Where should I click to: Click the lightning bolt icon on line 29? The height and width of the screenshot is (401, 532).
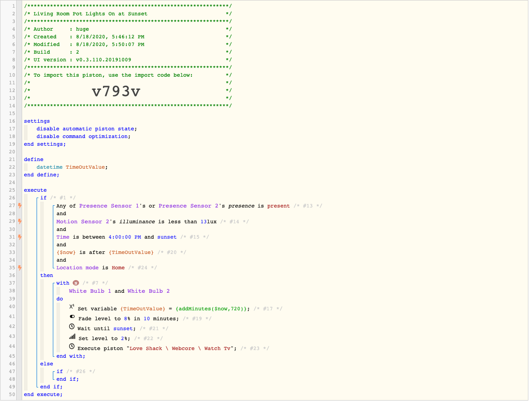[x=20, y=221]
